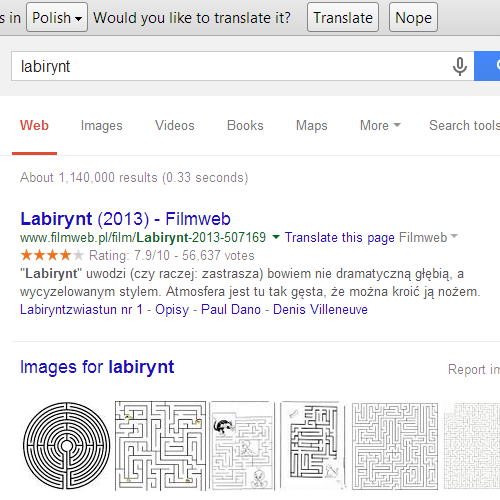The height and width of the screenshot is (500, 500).
Task: Open the Labirynt (2013) - Filmweb result
Action: tap(125, 219)
